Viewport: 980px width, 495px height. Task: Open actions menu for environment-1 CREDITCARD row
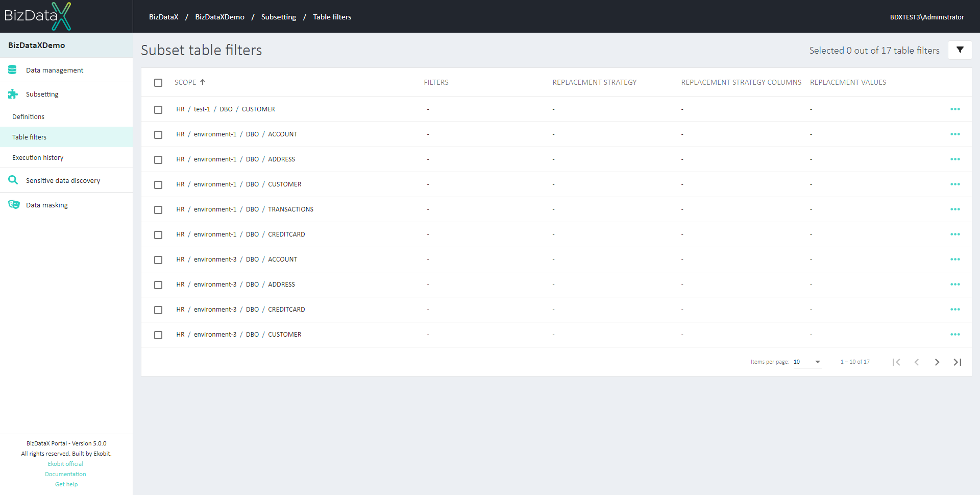pos(955,234)
